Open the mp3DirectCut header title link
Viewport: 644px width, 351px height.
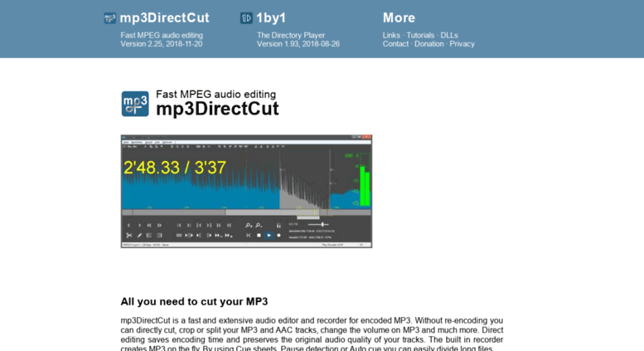(164, 17)
